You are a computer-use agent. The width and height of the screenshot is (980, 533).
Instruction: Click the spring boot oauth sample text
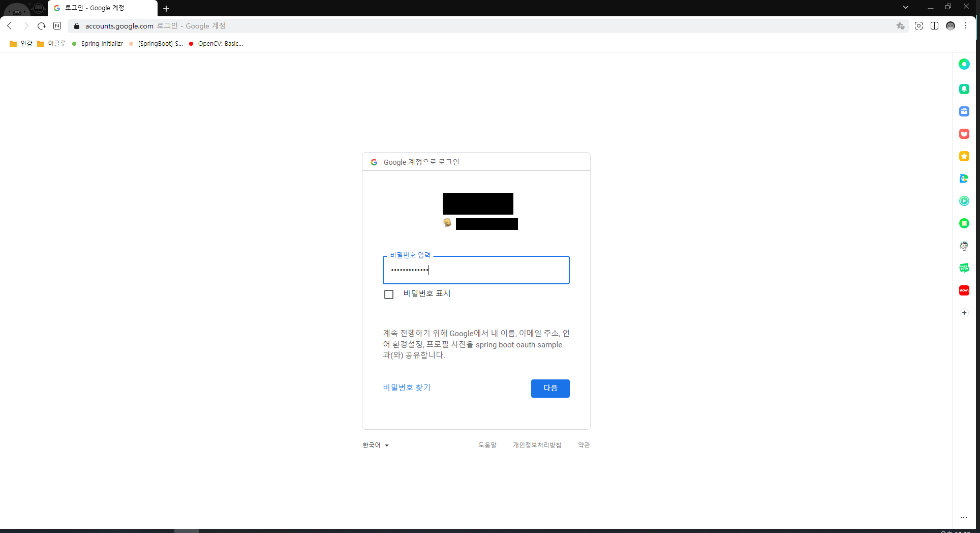click(519, 345)
